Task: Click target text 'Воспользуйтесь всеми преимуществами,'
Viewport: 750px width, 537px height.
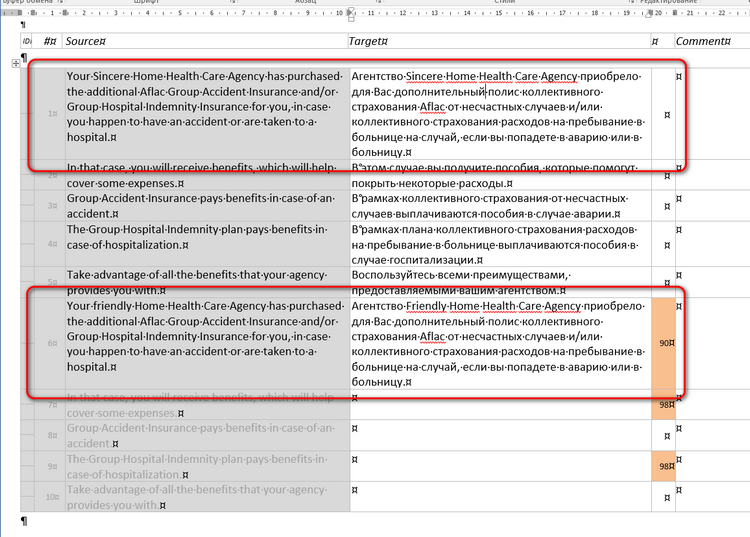Action: tap(460, 275)
